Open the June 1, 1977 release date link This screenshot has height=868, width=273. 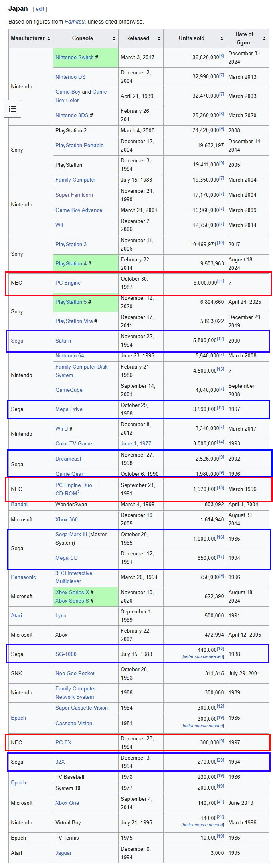[136, 443]
